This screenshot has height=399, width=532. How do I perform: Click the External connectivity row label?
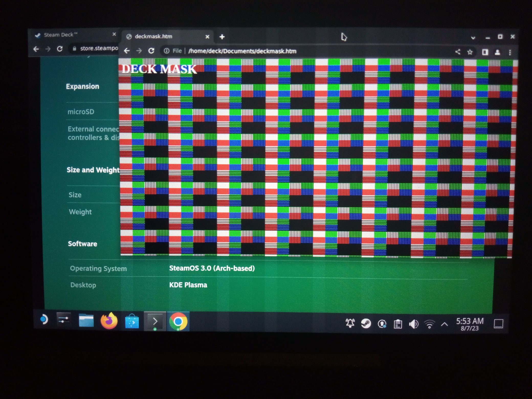click(x=94, y=133)
